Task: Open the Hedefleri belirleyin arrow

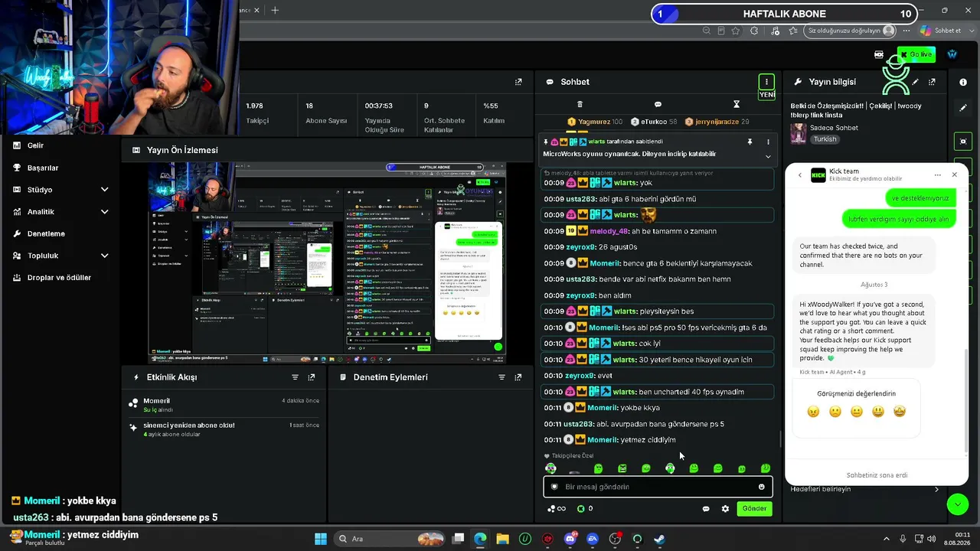Action: pyautogui.click(x=936, y=490)
